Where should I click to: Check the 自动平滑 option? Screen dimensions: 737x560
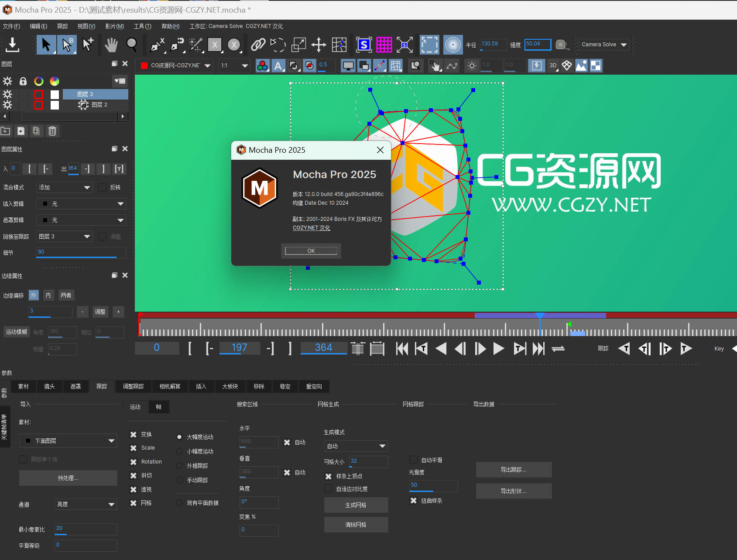tap(413, 460)
